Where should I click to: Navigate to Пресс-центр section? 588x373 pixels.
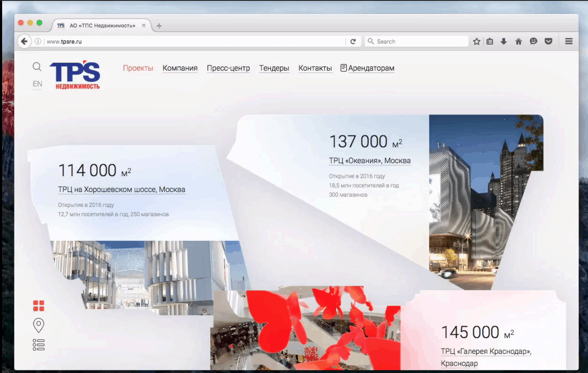(x=228, y=68)
